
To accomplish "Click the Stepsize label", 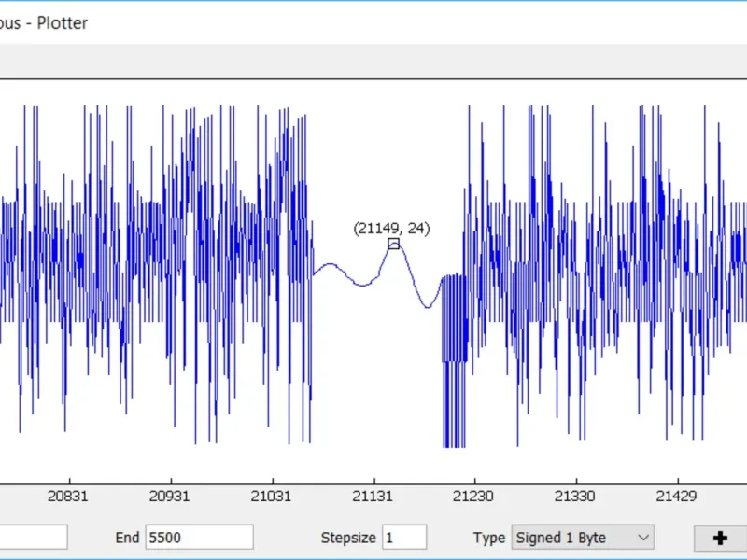I will click(348, 539).
